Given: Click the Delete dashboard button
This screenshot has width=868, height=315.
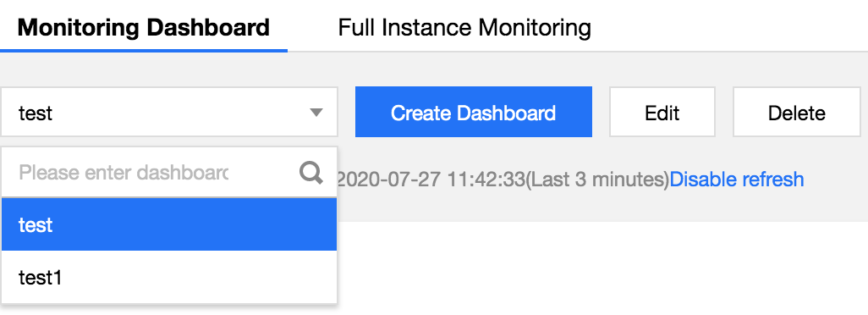Looking at the screenshot, I should coord(797,113).
